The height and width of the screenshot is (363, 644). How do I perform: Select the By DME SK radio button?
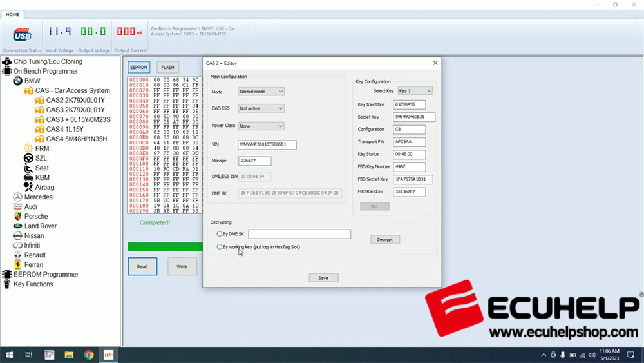tap(220, 233)
